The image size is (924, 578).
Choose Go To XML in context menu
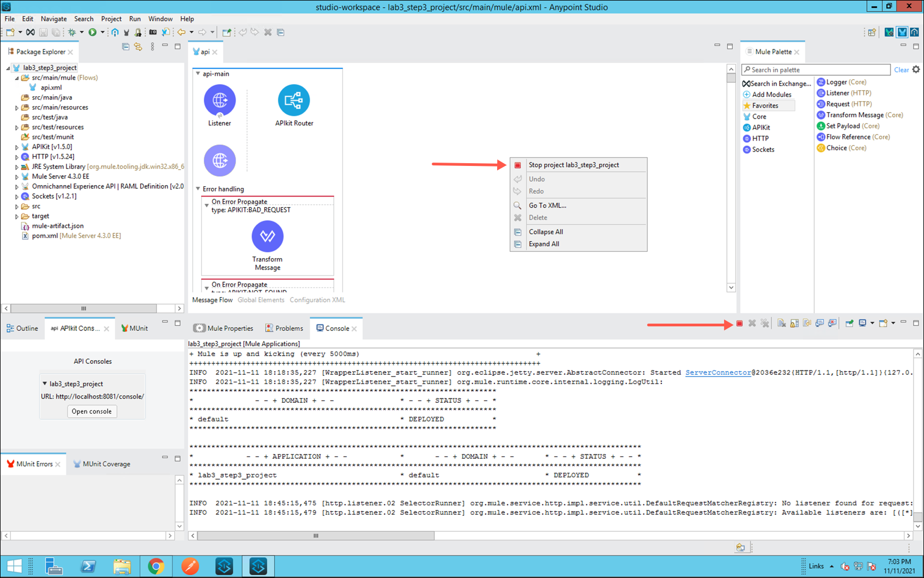(x=578, y=205)
